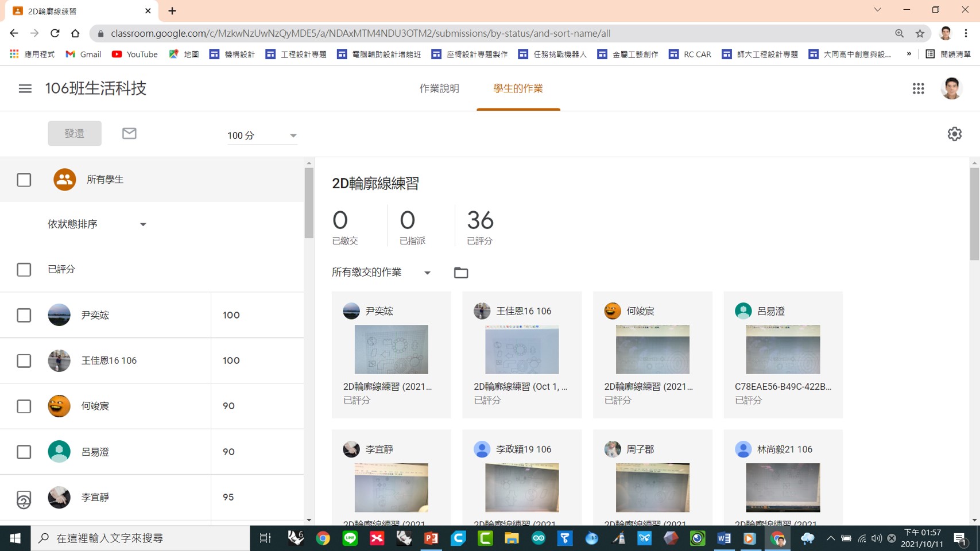This screenshot has height=551, width=980.
Task: Expand the 依狀態排序 sort dropdown
Action: point(96,224)
